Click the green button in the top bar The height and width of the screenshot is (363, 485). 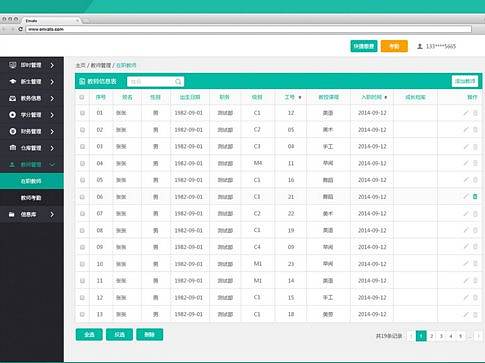[364, 46]
